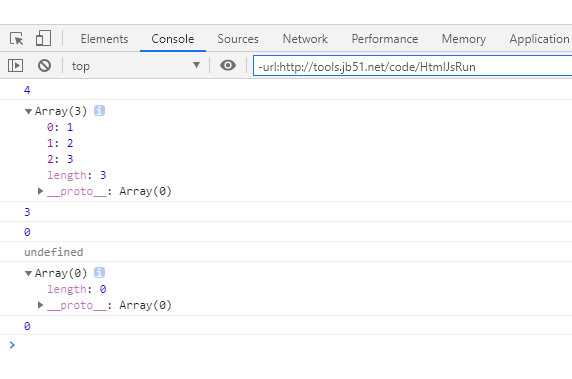This screenshot has width=572, height=379.
Task: Open the top context dropdown
Action: 135,66
